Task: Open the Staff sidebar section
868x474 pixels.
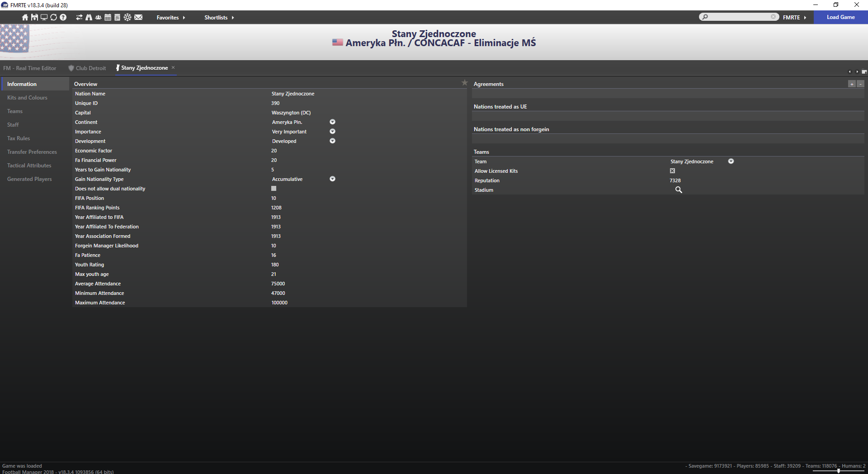Action: [x=13, y=125]
